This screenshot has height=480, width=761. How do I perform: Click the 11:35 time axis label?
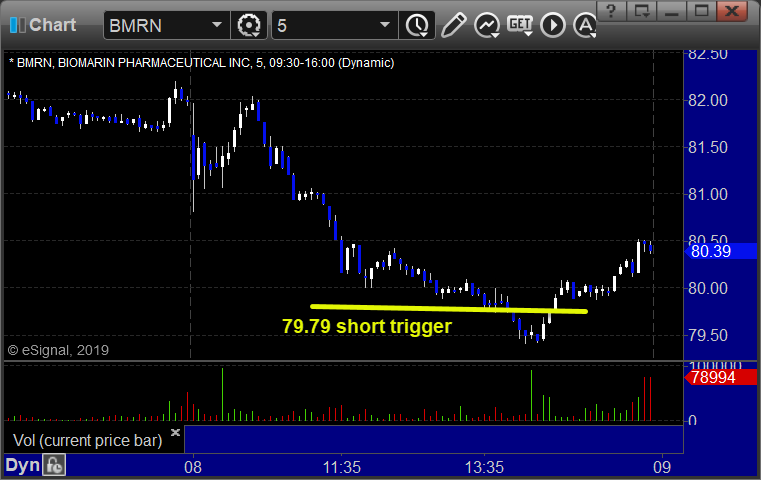342,467
